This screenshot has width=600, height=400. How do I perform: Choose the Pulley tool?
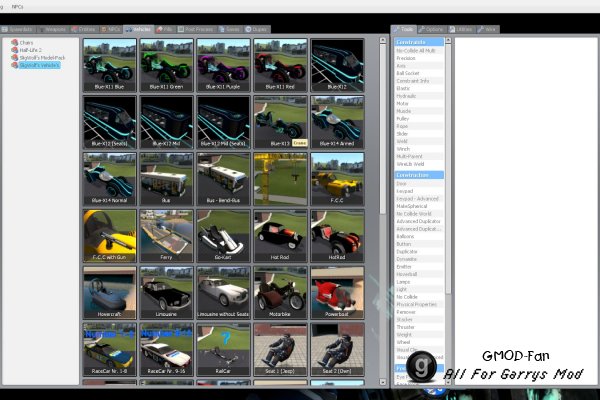pyautogui.click(x=419, y=119)
